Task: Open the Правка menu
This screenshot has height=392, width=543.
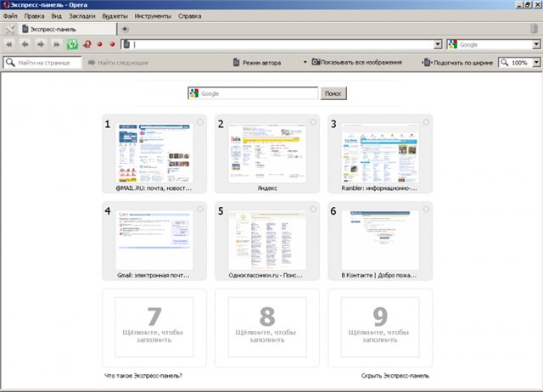Action: click(x=34, y=16)
